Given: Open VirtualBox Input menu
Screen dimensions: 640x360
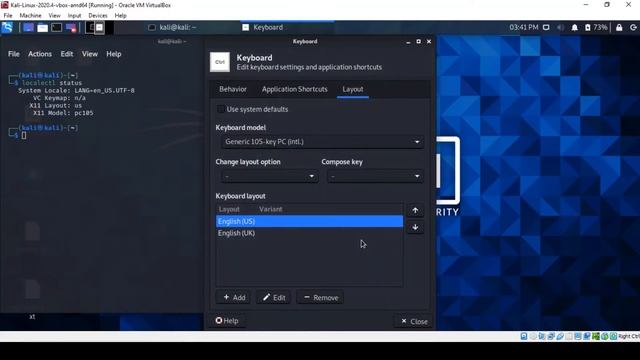Looking at the screenshot, I should [74, 16].
